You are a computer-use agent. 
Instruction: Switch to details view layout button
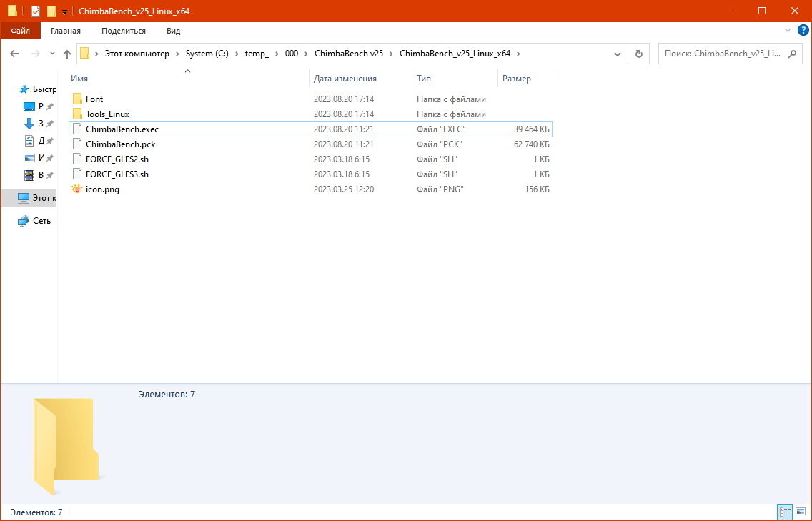[785, 512]
